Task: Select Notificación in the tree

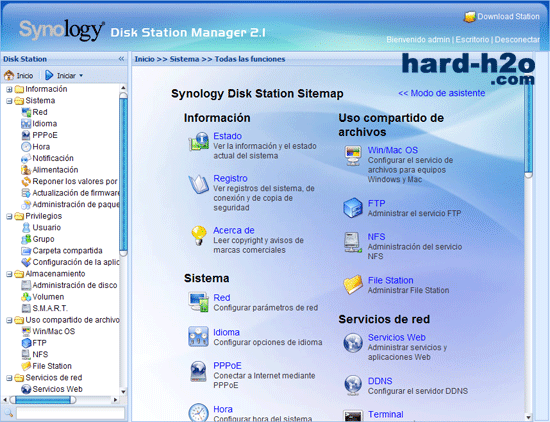Action: pyautogui.click(x=53, y=158)
